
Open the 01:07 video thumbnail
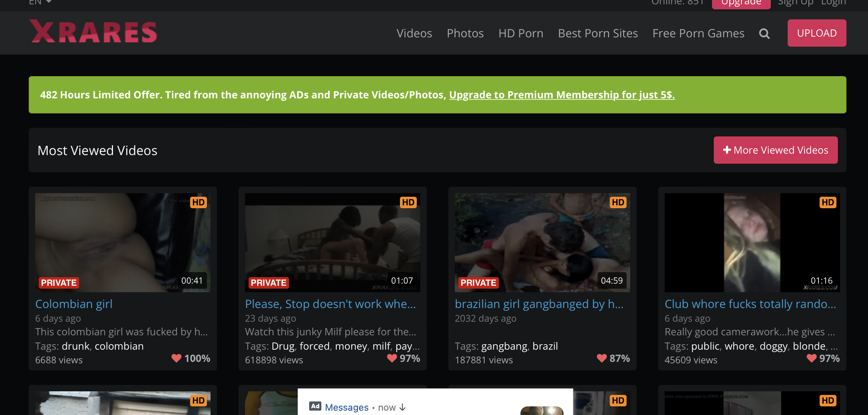click(x=332, y=243)
